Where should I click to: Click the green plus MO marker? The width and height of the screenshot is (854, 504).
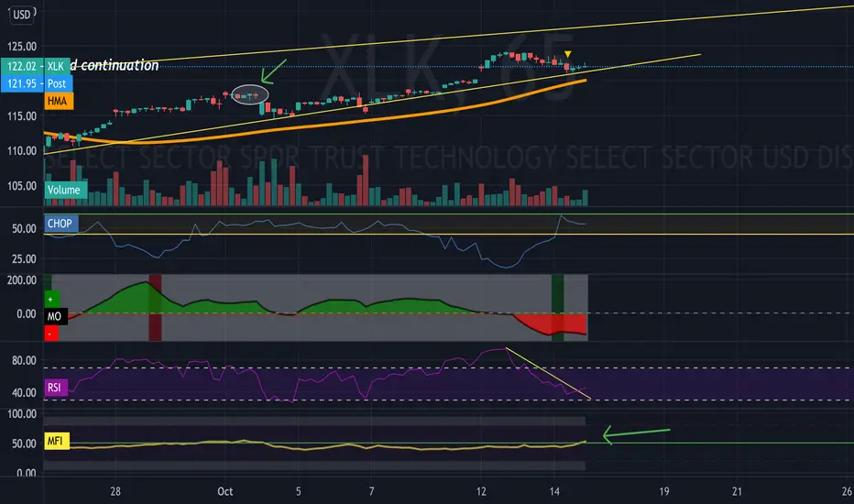[x=50, y=299]
